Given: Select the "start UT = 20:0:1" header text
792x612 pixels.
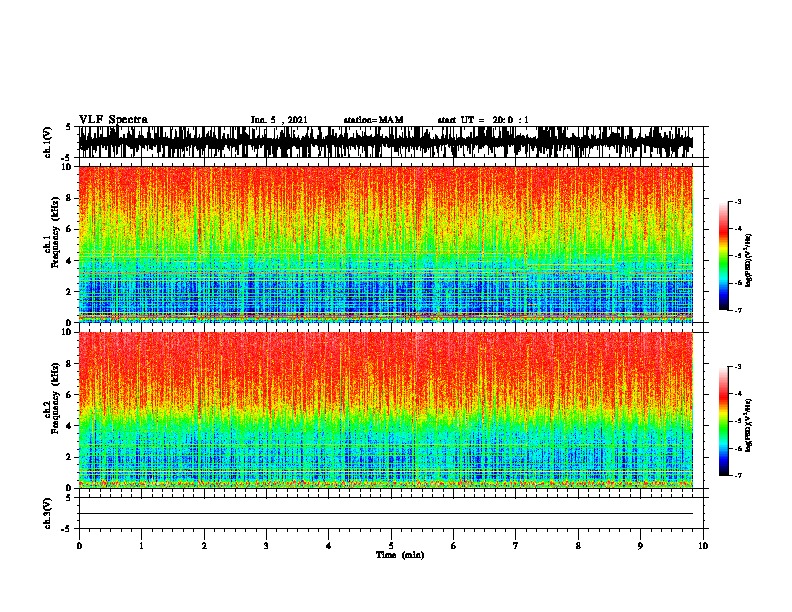Looking at the screenshot, I should [483, 120].
